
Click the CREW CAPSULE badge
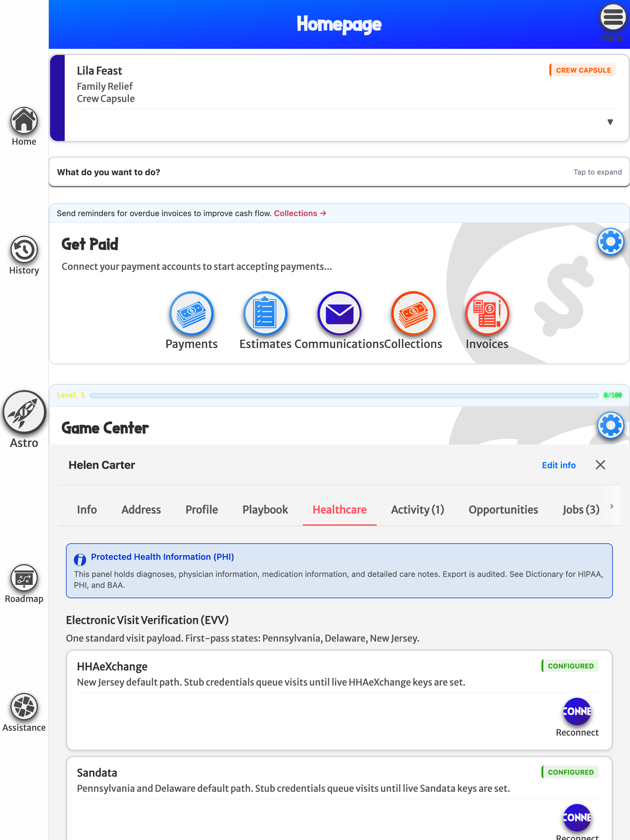pyautogui.click(x=582, y=70)
